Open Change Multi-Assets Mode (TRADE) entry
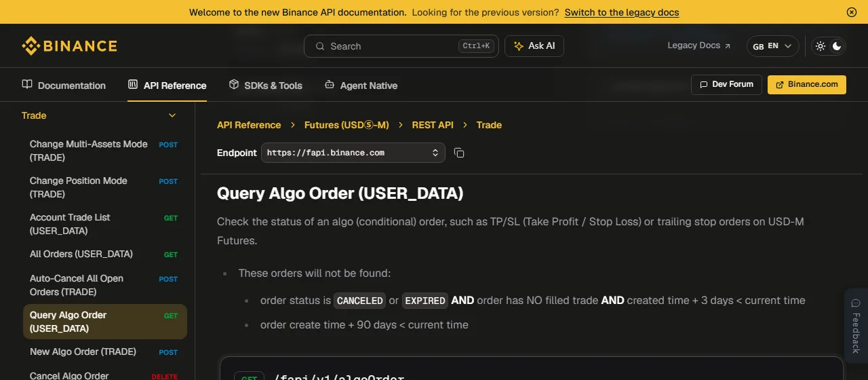Image resolution: width=868 pixels, height=380 pixels. [x=104, y=151]
